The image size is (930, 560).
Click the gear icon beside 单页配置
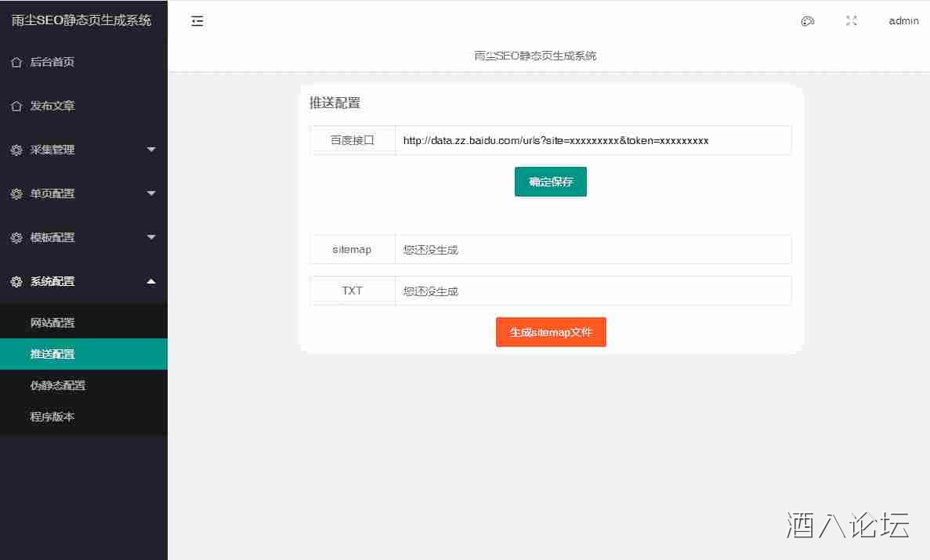[x=16, y=193]
